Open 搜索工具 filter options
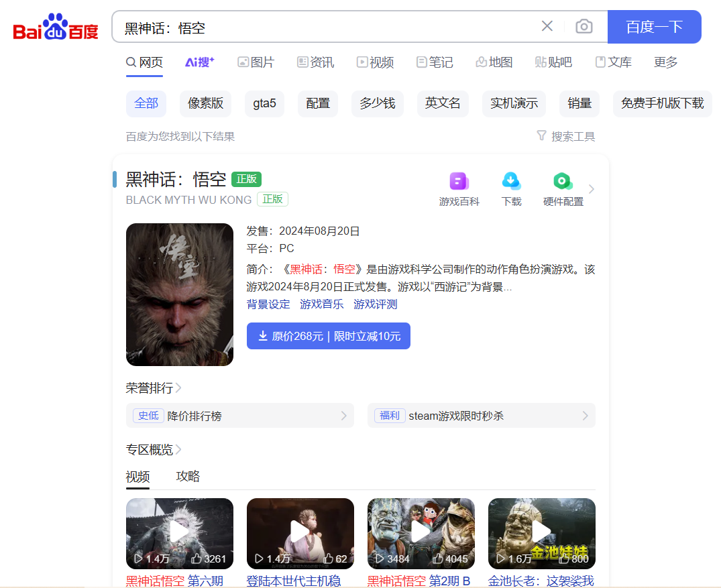This screenshot has width=721, height=588. [566, 136]
